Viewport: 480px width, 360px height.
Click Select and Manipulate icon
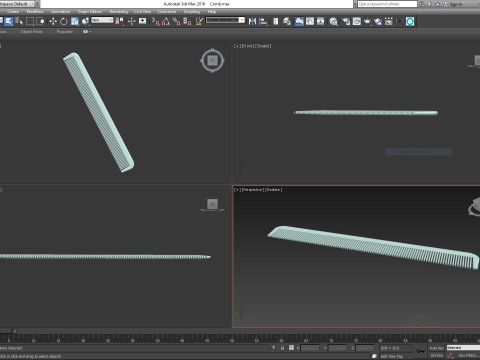[x=131, y=21]
